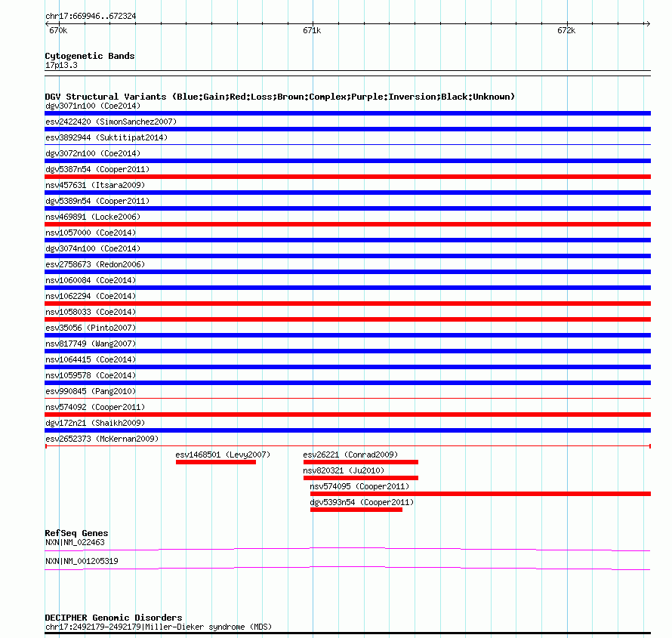672x638 pixels.
Task: Click the dgv5387n54 (Cooper2011) label
Action: click(x=97, y=169)
